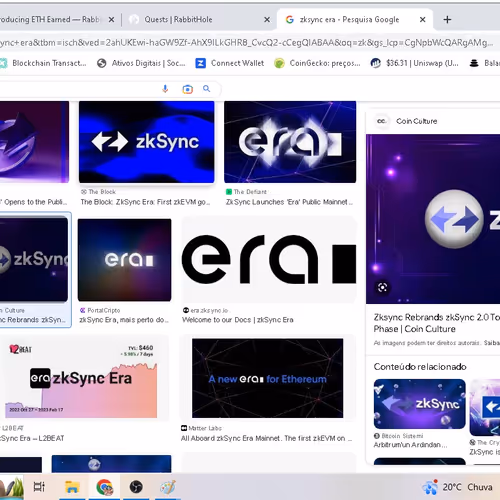Open Google Lens camera search icon
This screenshot has width=500, height=500.
(187, 89)
